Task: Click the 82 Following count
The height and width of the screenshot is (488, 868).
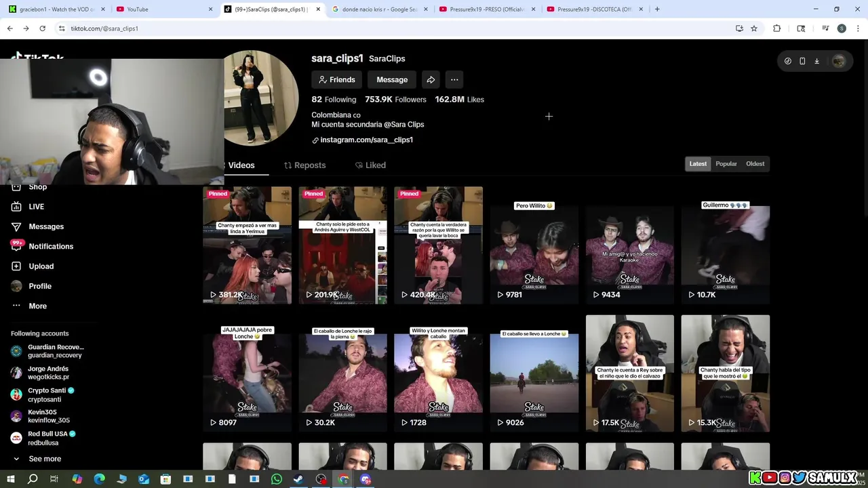Action: (x=334, y=100)
